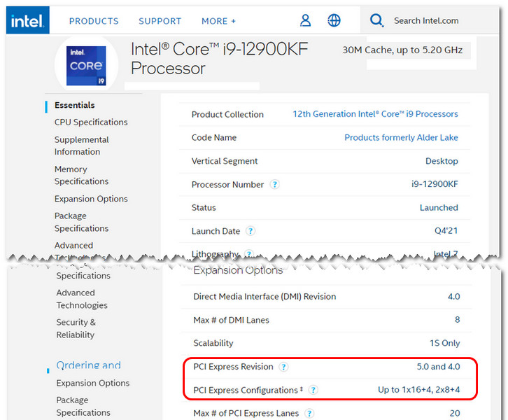Open help icon next to Launch Date
Screen dimensions: 508x420
point(251,231)
